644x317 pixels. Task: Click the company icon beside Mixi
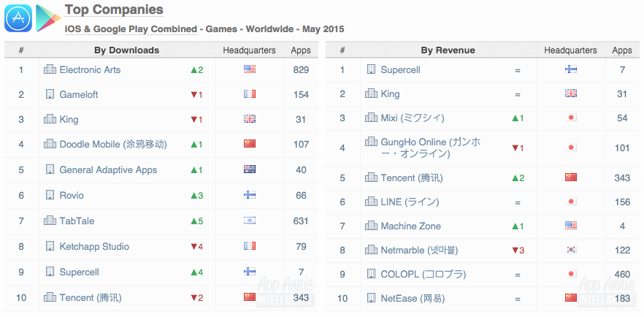(x=371, y=118)
